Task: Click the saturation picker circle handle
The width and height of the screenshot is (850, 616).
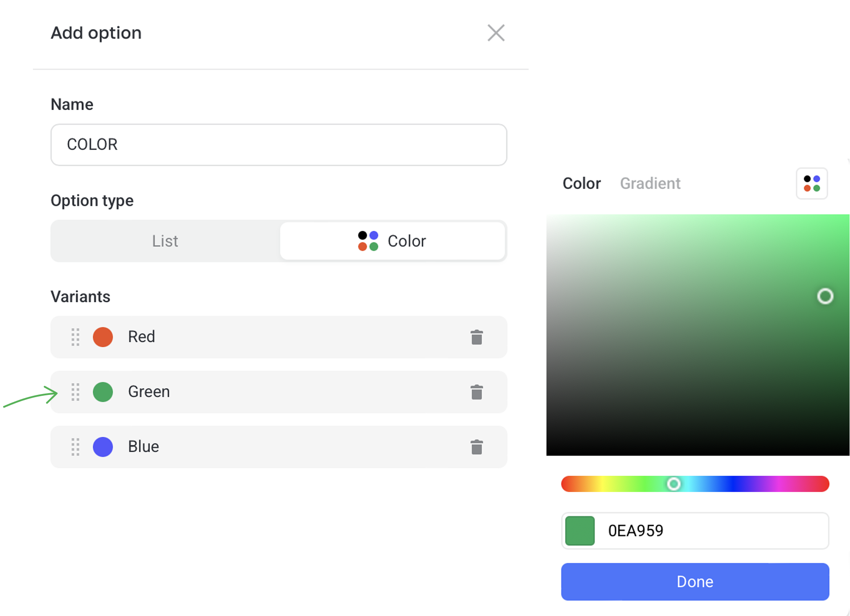Action: tap(825, 296)
